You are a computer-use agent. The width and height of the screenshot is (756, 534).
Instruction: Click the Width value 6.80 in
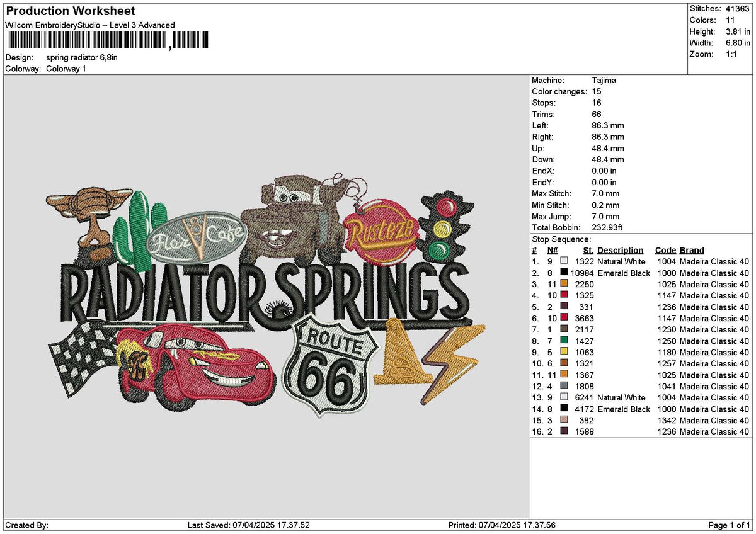click(x=738, y=43)
